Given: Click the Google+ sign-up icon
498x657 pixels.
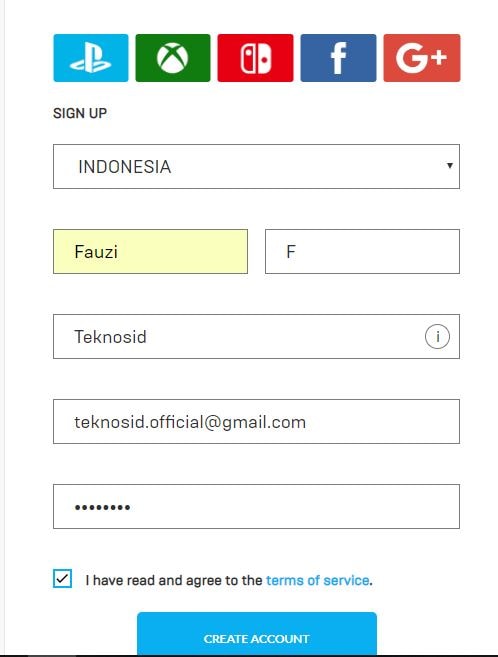Looking at the screenshot, I should point(422,58).
